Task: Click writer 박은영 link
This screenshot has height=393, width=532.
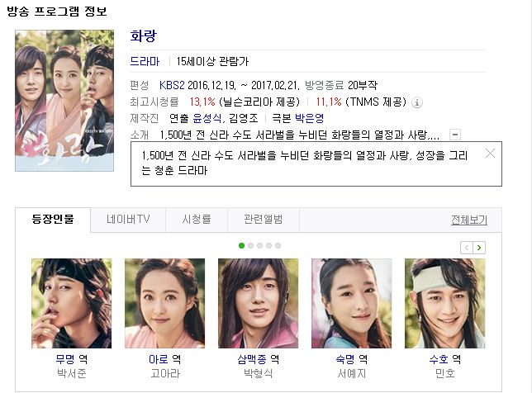Action: click(310, 118)
